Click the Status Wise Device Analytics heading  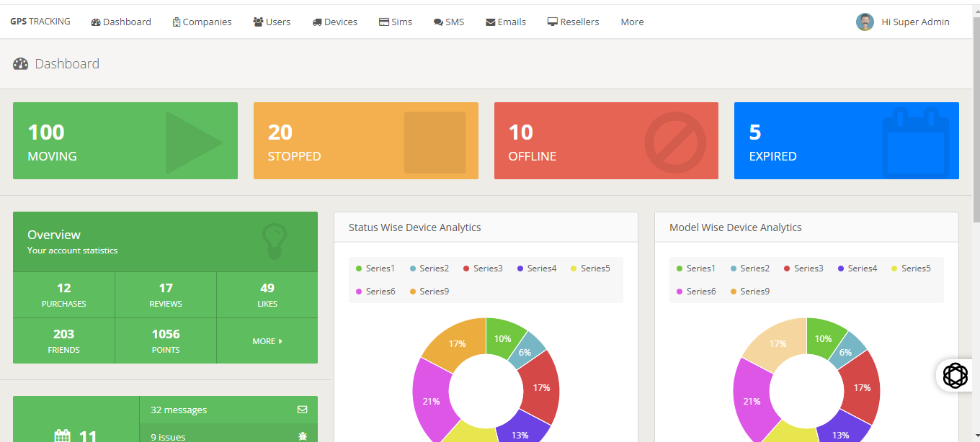(414, 227)
